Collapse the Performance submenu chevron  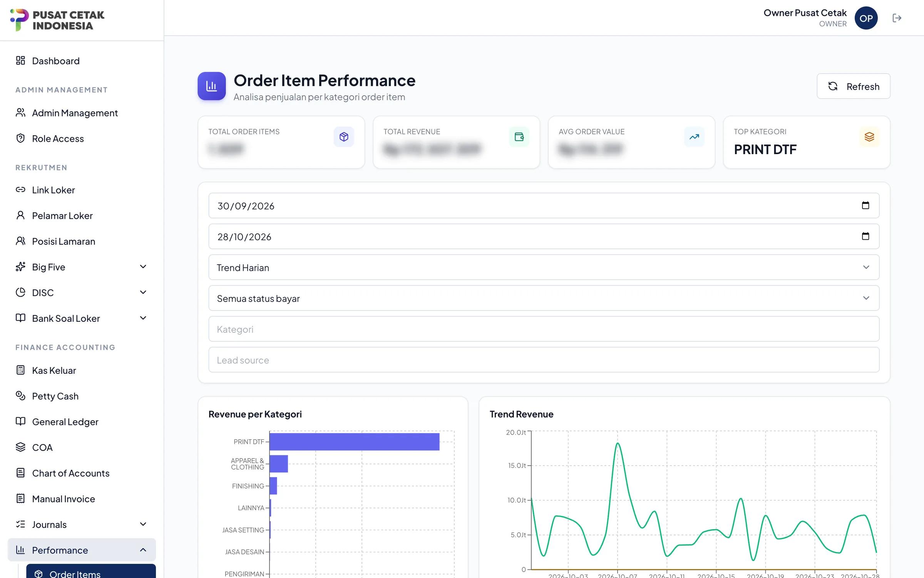tap(143, 550)
